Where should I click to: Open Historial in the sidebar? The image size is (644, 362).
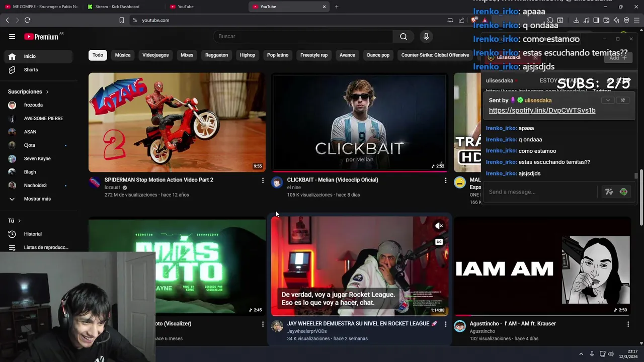pyautogui.click(x=39, y=234)
